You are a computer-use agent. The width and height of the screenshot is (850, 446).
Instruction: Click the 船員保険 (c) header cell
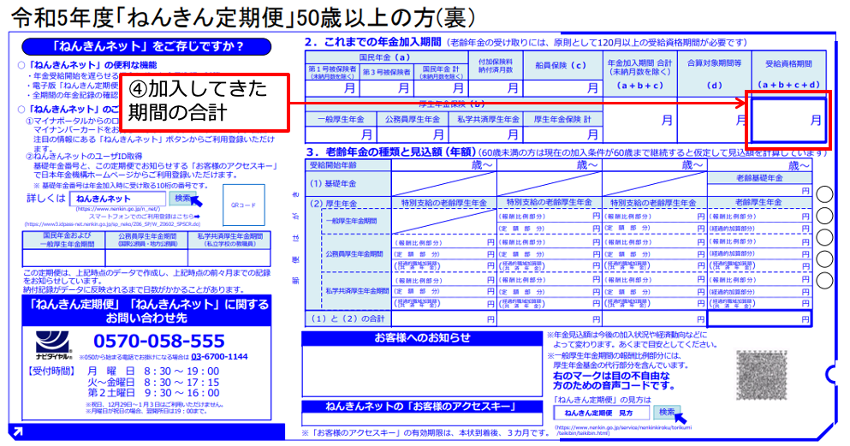[562, 66]
